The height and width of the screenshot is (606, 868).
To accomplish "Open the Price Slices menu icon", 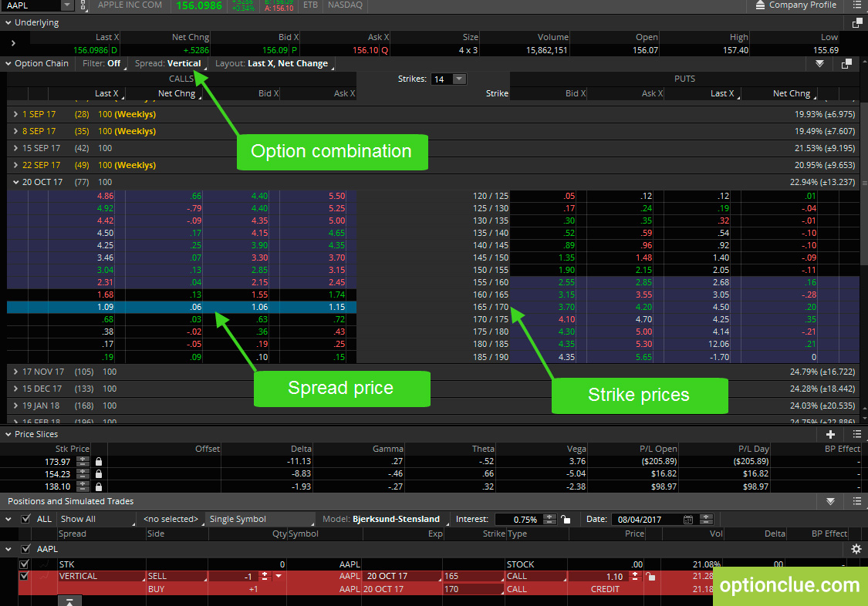I will point(857,434).
